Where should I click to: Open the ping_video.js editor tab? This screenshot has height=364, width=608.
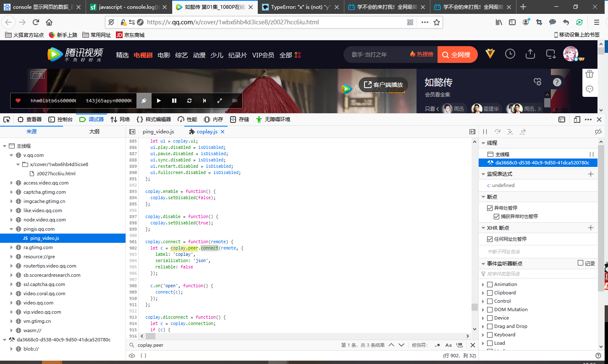(158, 132)
